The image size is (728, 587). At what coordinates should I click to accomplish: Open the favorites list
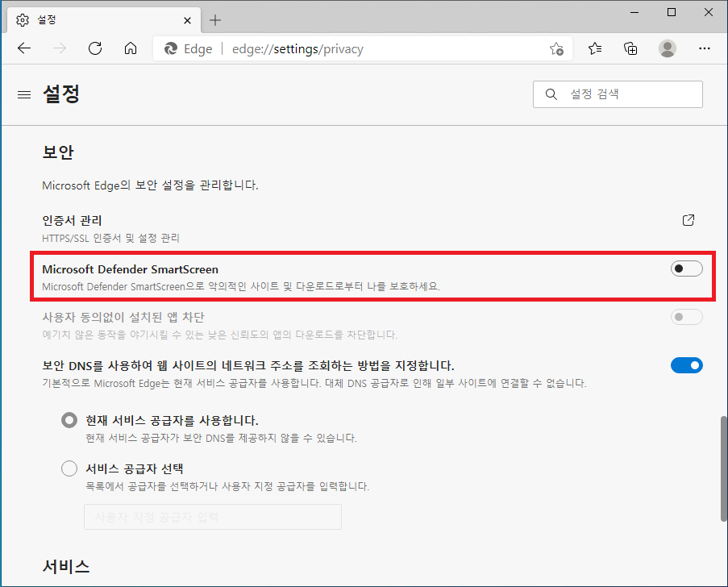pos(595,48)
